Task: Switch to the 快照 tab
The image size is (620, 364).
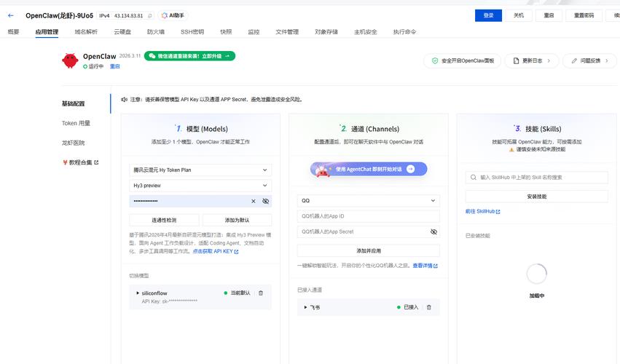Action: tap(226, 31)
